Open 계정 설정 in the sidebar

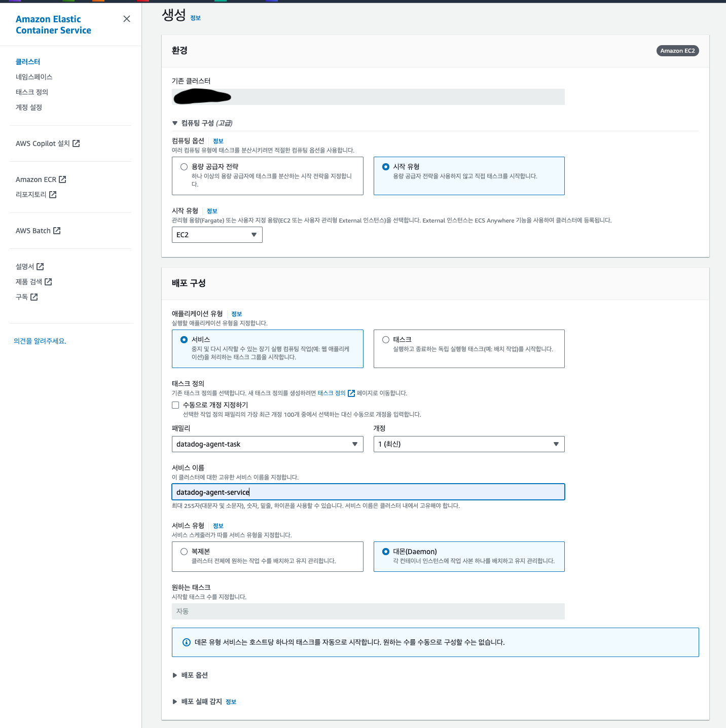coord(29,107)
